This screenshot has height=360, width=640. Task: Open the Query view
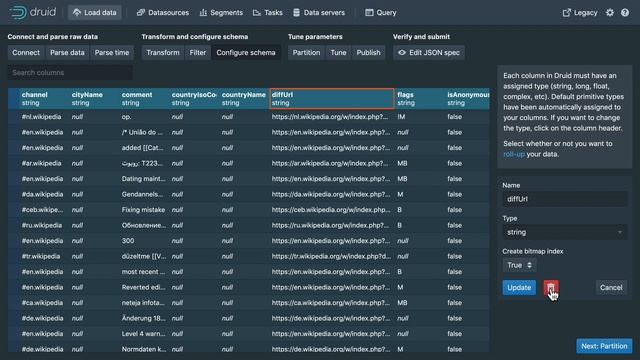(x=380, y=13)
